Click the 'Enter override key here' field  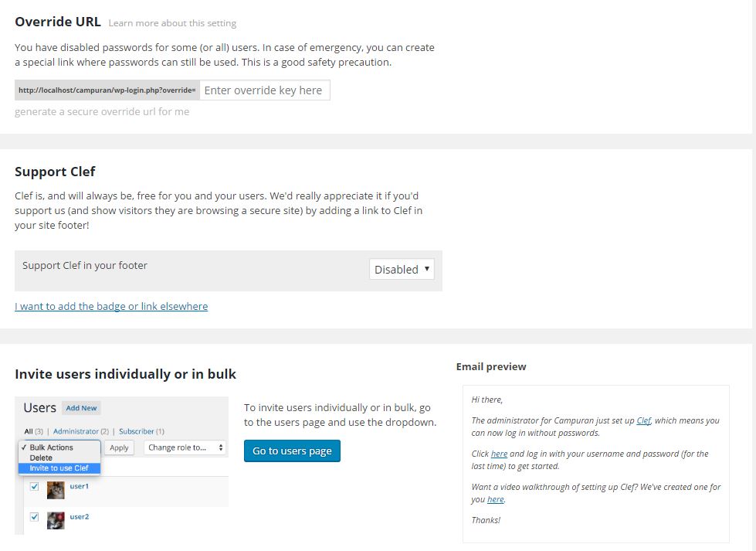click(265, 90)
